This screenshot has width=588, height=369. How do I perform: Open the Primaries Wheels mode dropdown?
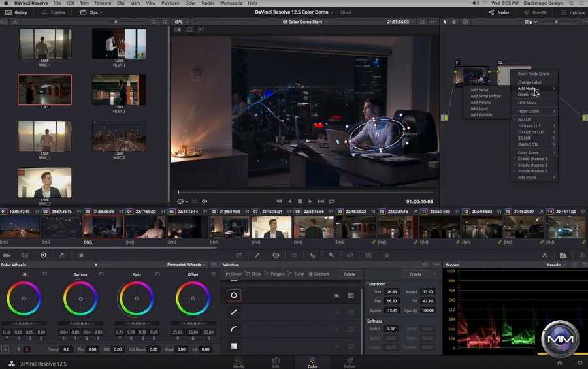coord(186,265)
